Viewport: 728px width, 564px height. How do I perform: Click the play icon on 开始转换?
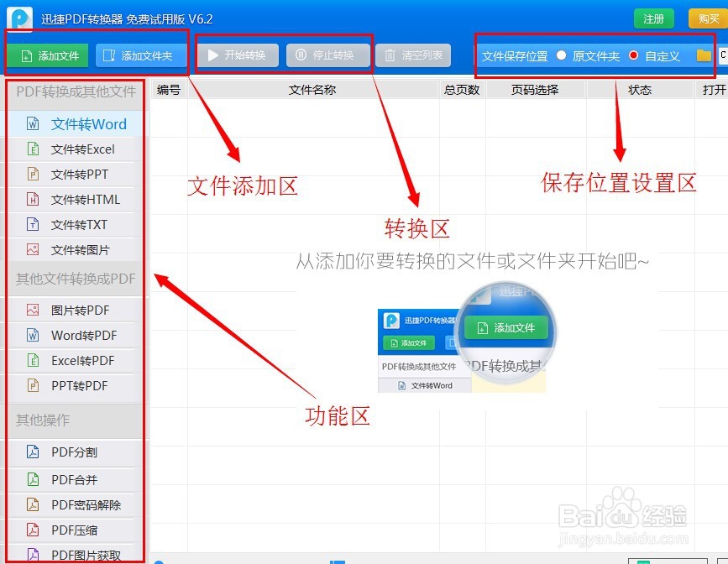click(213, 55)
